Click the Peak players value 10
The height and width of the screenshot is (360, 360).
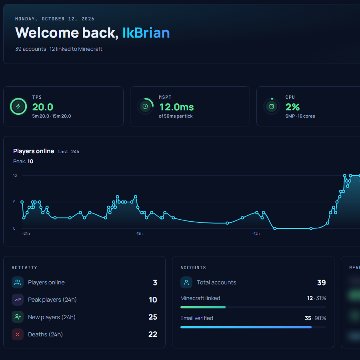153,300
